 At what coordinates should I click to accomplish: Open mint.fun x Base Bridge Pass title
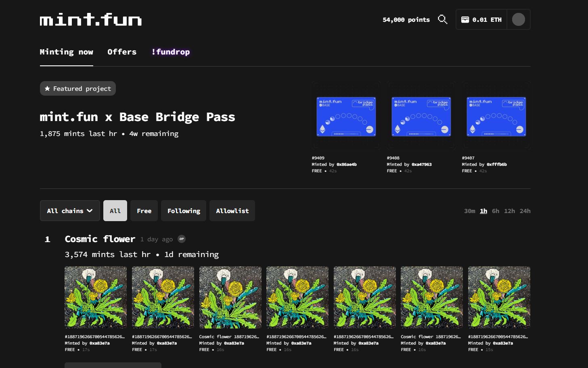click(137, 117)
